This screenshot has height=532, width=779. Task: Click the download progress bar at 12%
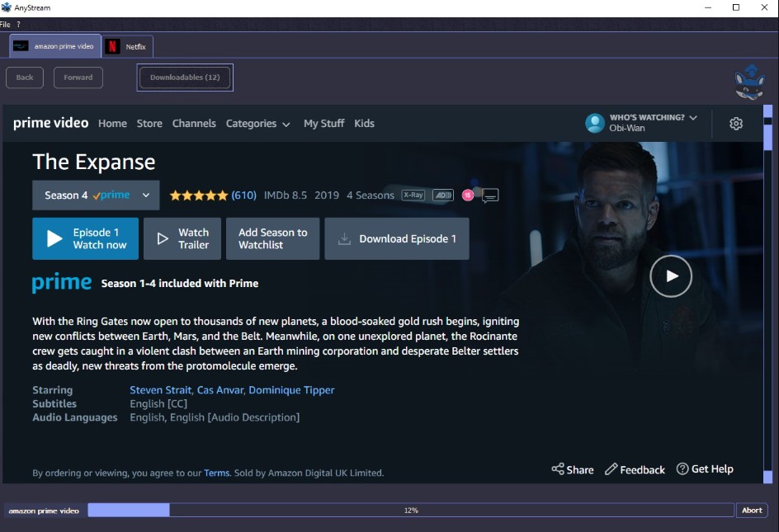[411, 511]
